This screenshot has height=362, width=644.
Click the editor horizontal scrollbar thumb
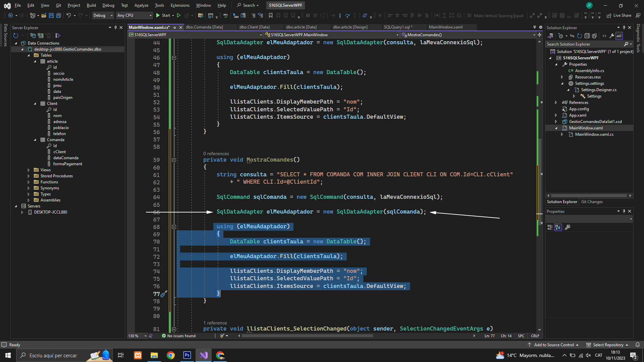click(307, 336)
